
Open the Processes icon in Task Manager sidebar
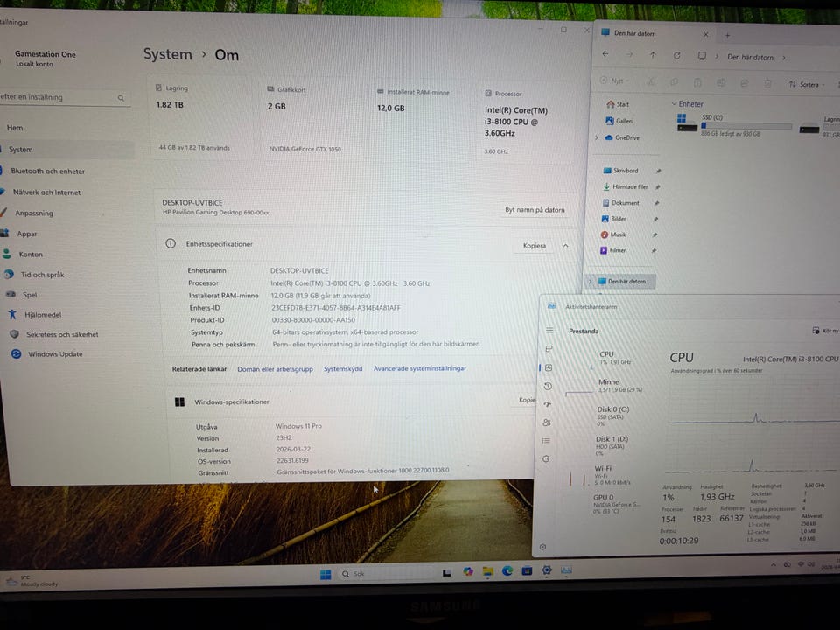(x=549, y=348)
